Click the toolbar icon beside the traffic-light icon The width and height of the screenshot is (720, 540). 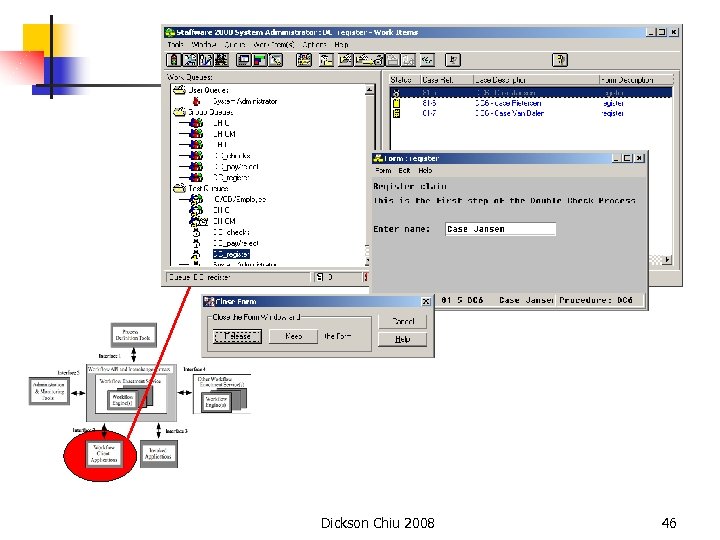190,60
